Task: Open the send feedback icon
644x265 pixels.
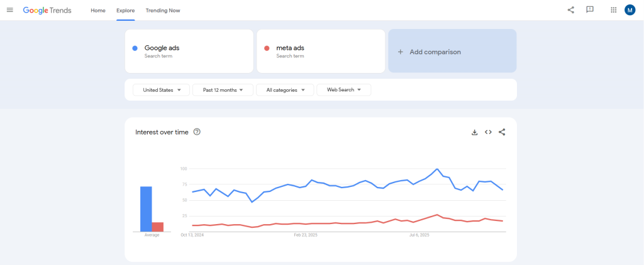Action: coord(590,10)
